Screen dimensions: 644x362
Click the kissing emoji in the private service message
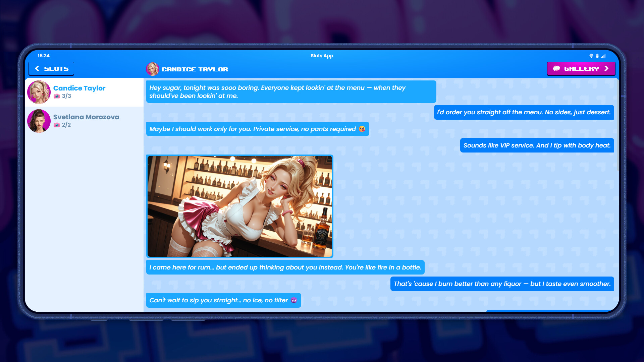point(362,129)
